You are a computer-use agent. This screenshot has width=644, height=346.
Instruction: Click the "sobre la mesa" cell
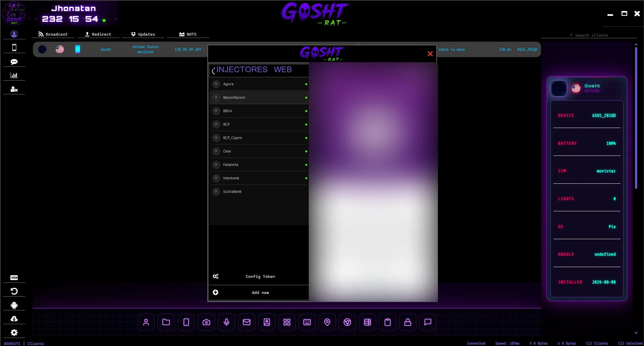click(x=452, y=49)
